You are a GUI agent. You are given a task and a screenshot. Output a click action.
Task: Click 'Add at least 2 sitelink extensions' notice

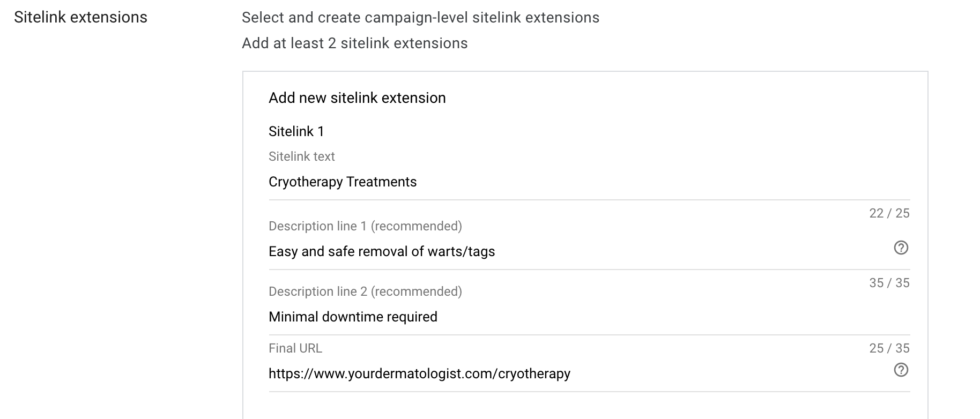coord(354,43)
